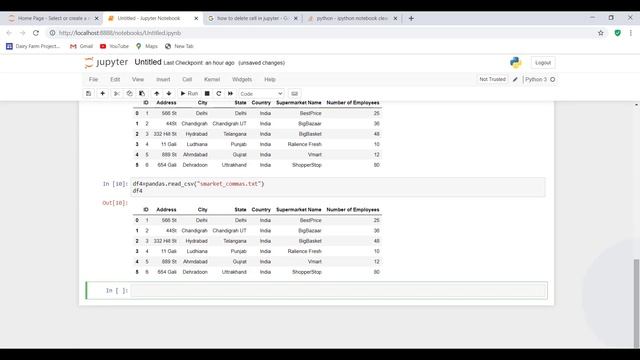Click Number of Employees header in Out[10]
The image size is (640, 360).
(x=353, y=209)
